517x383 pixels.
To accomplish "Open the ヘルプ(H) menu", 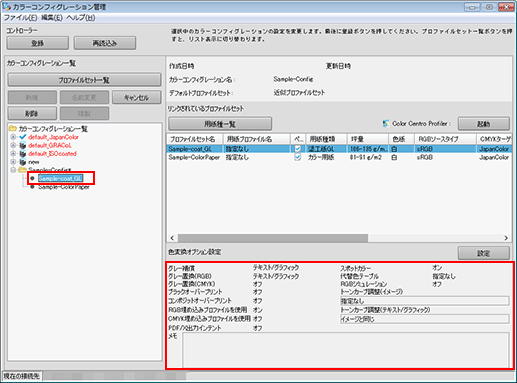I will [81, 18].
